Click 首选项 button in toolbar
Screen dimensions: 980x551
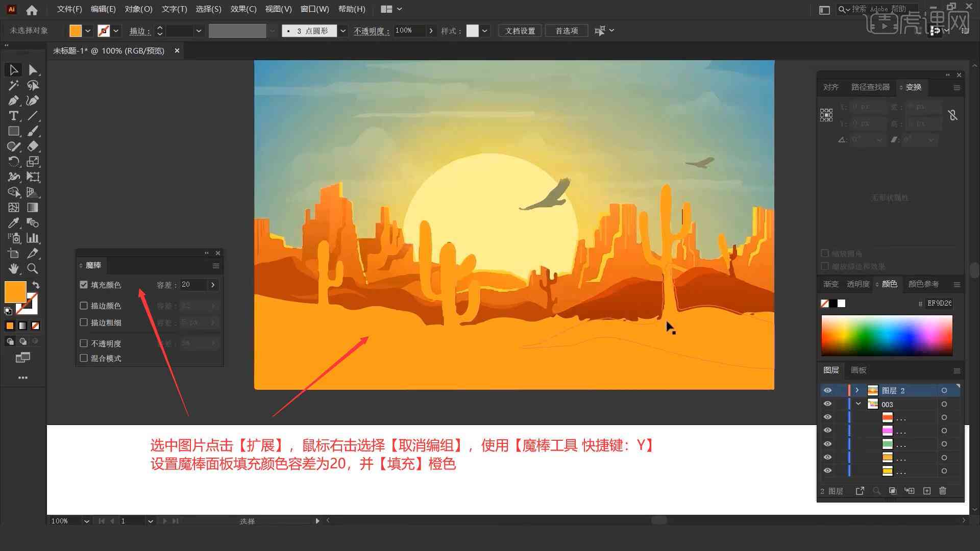click(566, 30)
